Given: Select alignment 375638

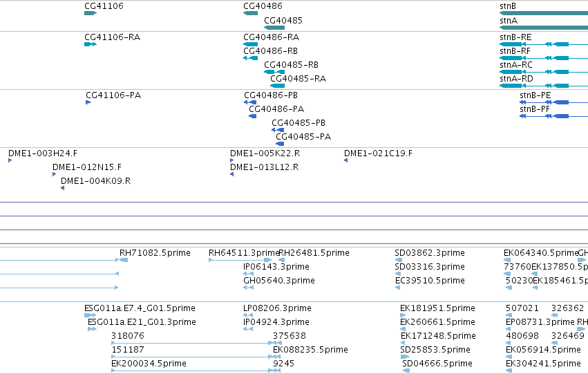Looking at the screenshot, I should click(x=290, y=336).
